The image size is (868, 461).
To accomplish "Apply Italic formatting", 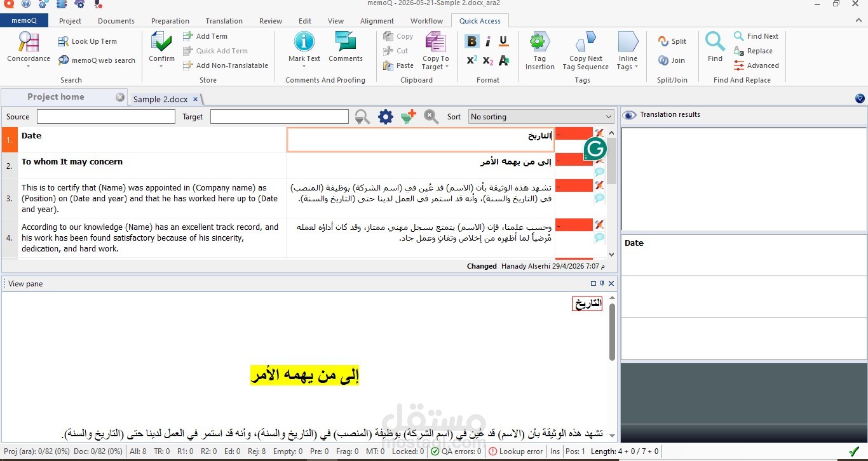I will (488, 42).
